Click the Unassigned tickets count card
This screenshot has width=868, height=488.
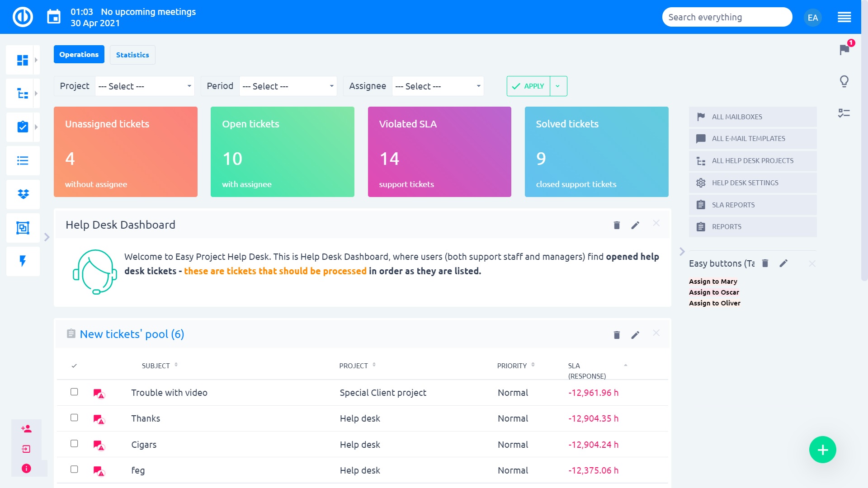coord(125,151)
